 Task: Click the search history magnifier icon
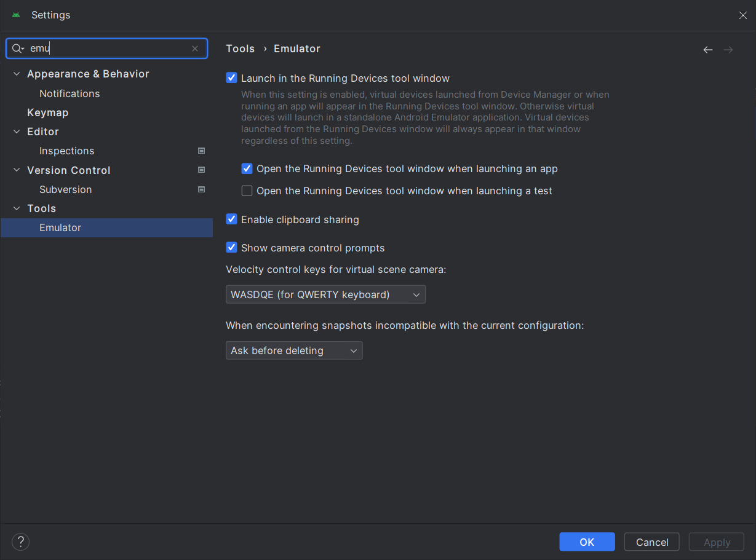point(17,49)
